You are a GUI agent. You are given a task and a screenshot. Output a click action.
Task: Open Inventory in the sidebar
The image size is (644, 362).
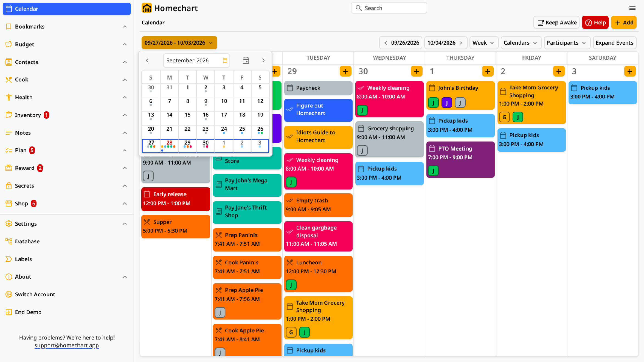click(x=67, y=115)
